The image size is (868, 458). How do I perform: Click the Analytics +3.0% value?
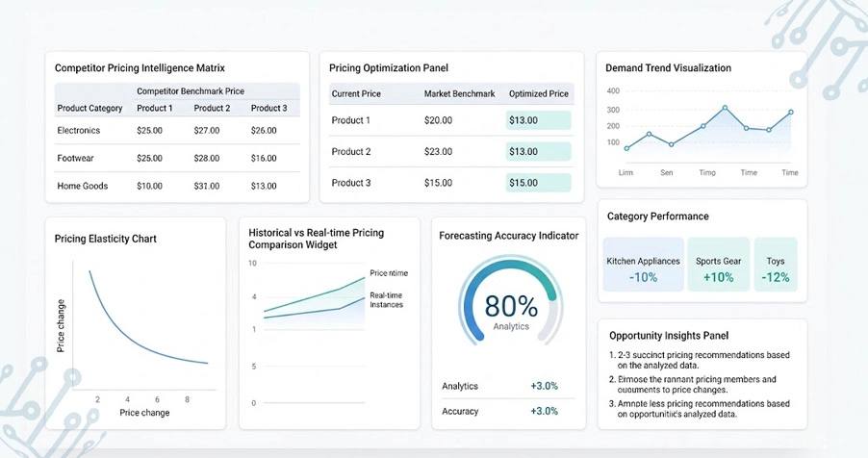tap(544, 386)
